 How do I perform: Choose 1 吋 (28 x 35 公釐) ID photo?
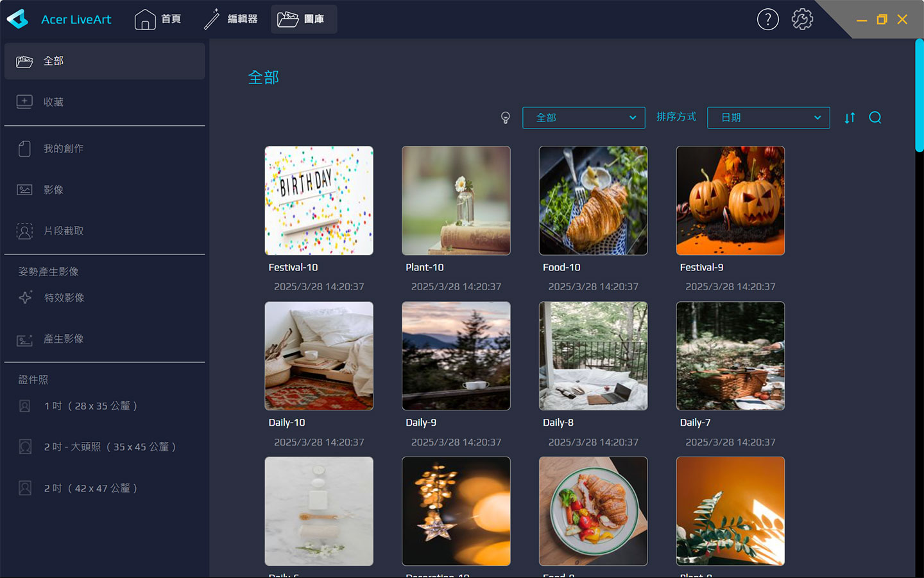(90, 406)
